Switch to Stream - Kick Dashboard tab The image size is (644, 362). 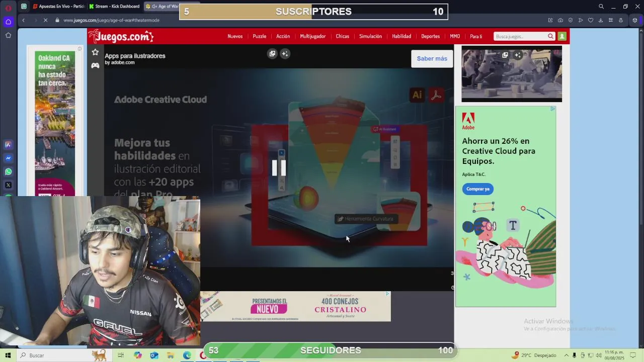114,7
